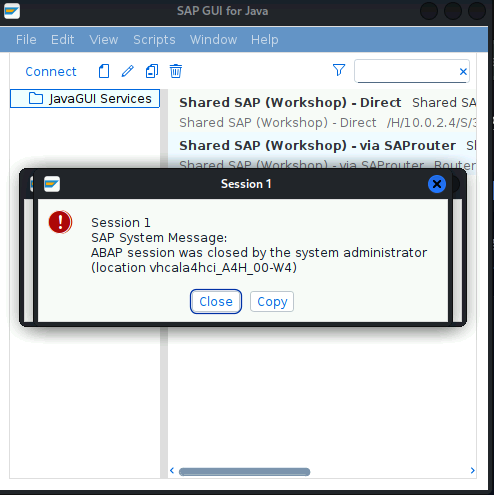Open the Scripts menu

click(x=154, y=40)
